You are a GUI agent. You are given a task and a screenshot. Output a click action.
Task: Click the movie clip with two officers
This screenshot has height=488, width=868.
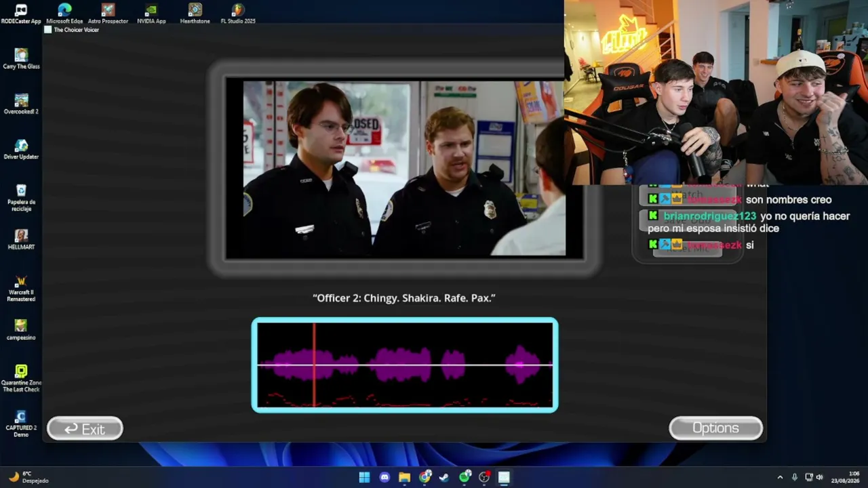tap(404, 168)
